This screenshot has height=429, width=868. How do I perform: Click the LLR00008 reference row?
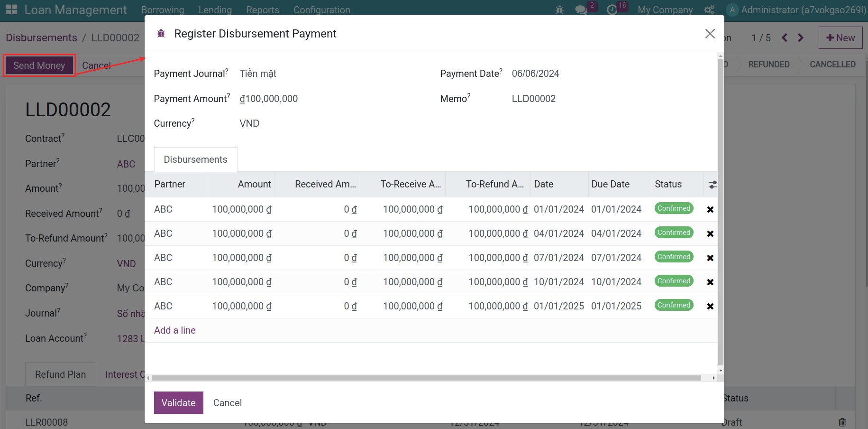coord(46,422)
